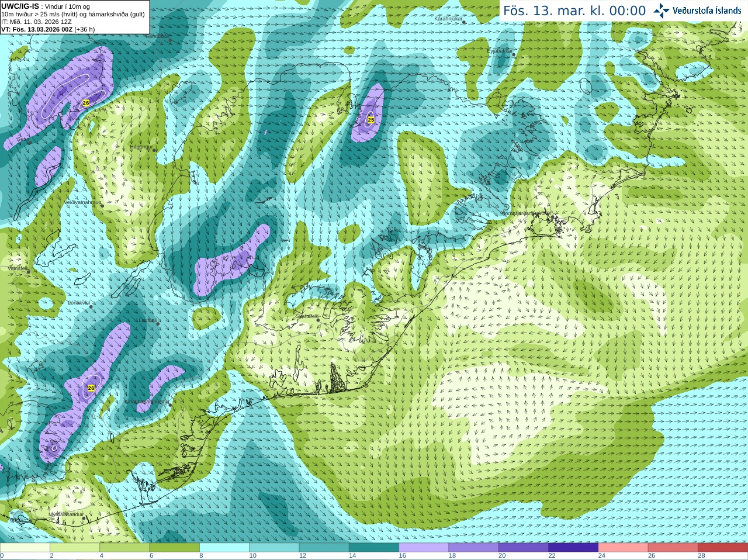This screenshot has width=748, height=560.
Task: Select the station dot beside Hágöngur
Action: click(154, 150)
